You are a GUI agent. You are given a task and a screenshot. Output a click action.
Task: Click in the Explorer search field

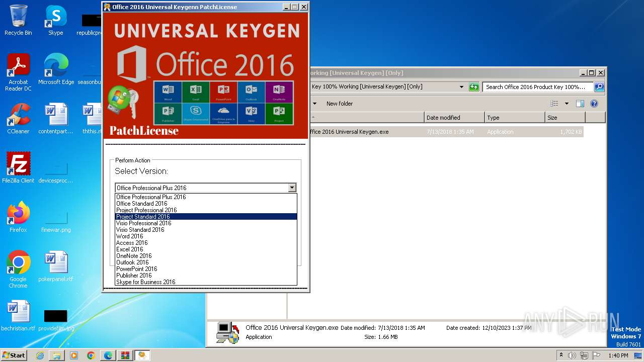coord(538,87)
